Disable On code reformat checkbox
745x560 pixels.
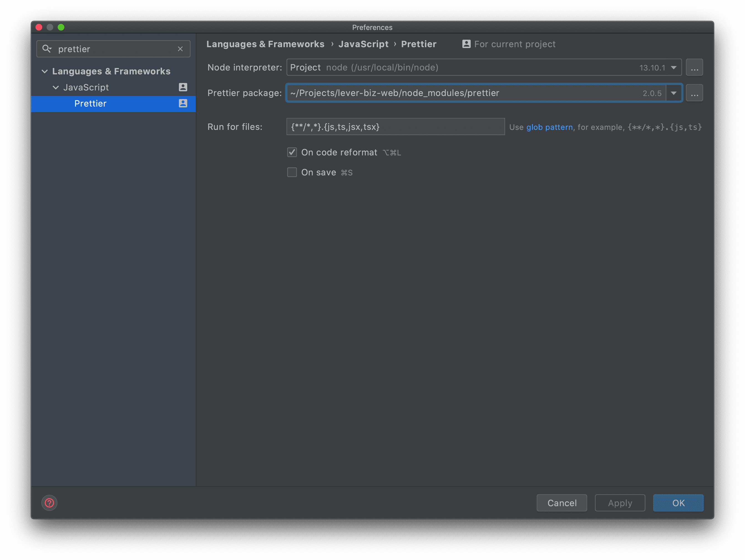(x=292, y=152)
